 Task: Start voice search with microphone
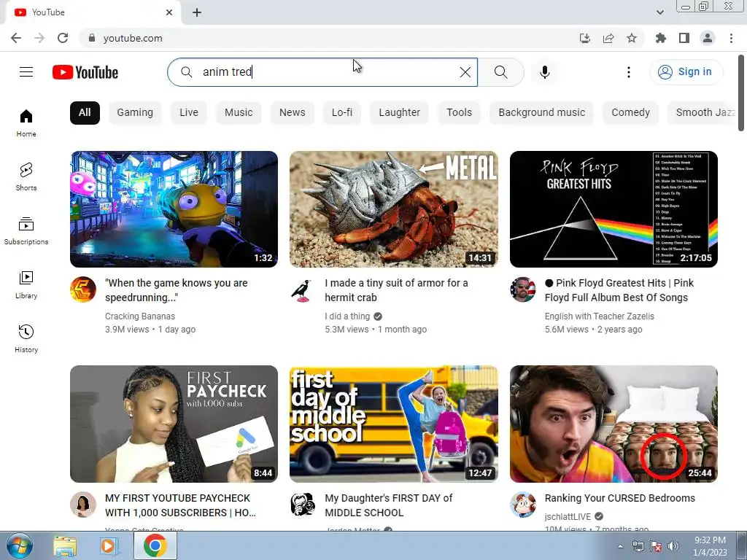544,72
